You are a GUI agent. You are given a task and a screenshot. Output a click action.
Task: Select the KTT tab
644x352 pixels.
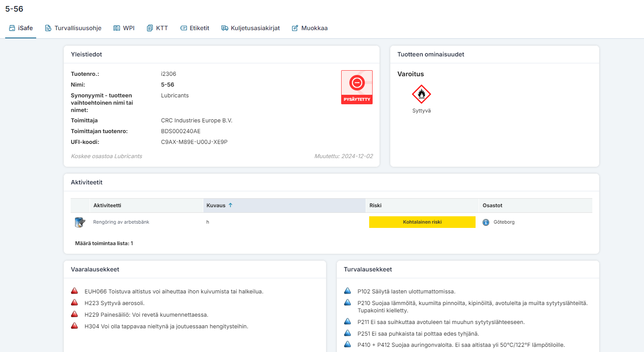[157, 28]
